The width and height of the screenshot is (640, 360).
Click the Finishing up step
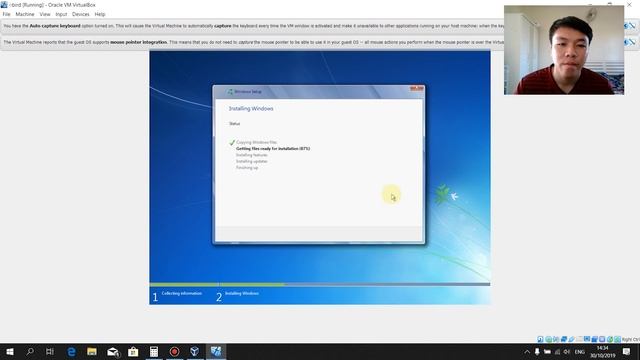tap(247, 168)
